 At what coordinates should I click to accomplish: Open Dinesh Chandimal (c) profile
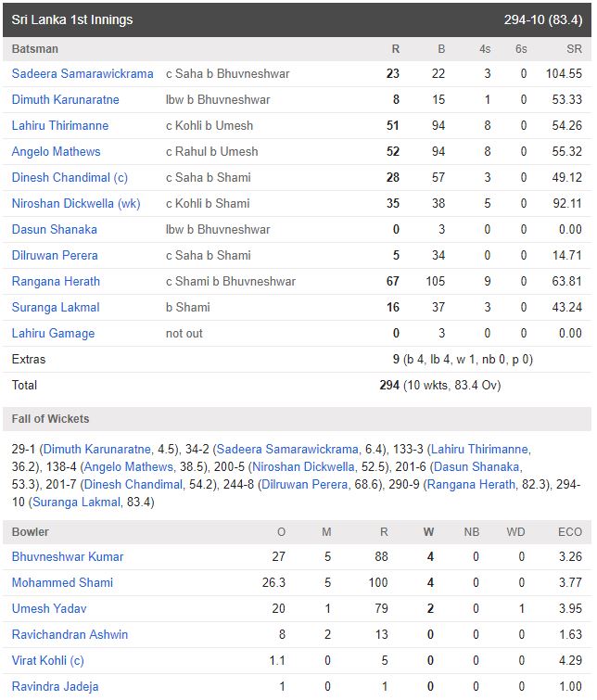click(x=70, y=178)
